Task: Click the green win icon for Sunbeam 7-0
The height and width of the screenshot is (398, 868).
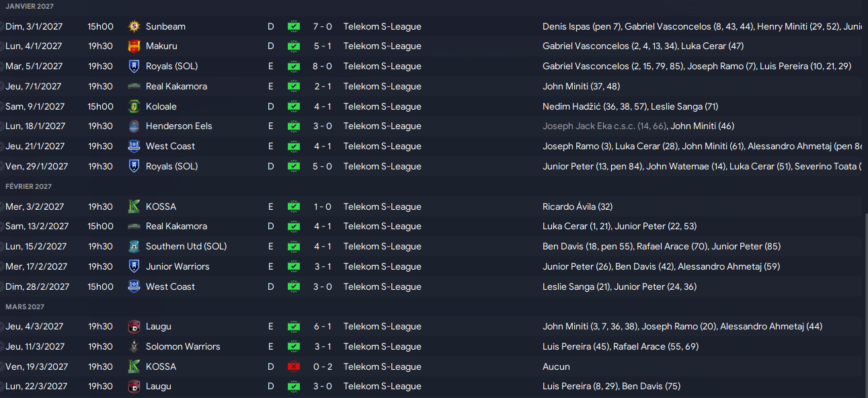Action: coord(294,27)
